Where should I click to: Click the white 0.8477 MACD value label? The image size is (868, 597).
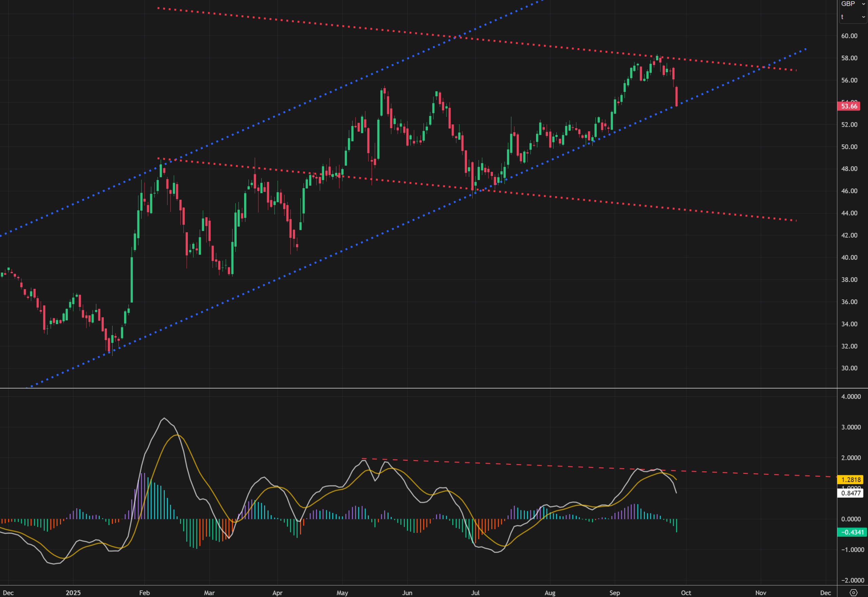[x=851, y=493]
